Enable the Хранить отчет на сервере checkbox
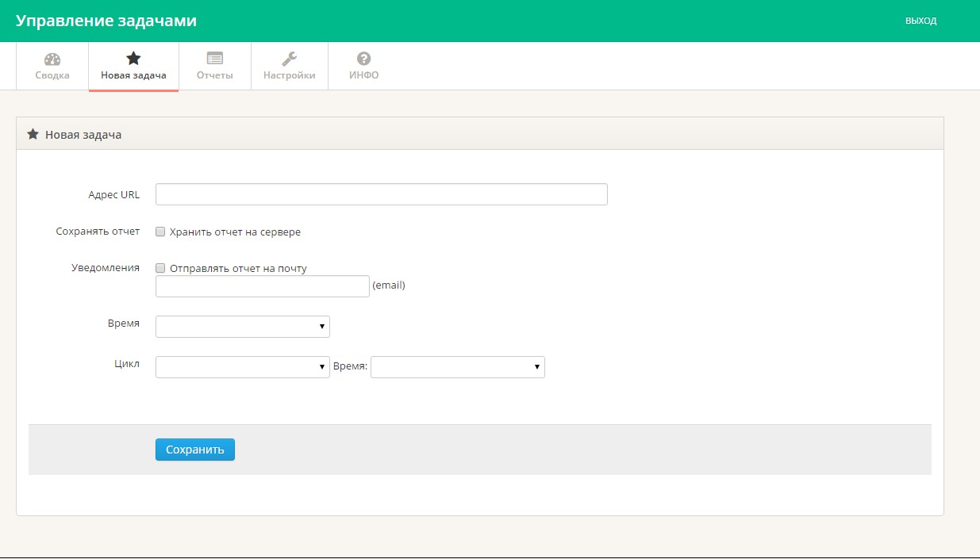 [160, 232]
